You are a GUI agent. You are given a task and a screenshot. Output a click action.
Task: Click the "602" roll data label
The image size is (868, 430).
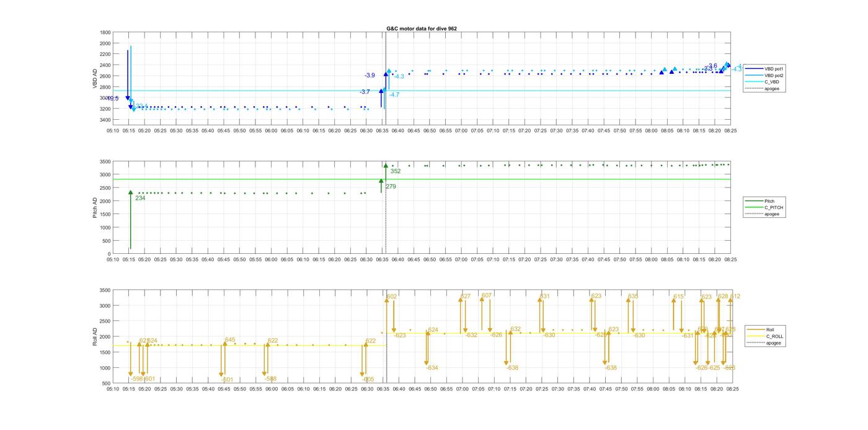coord(392,297)
